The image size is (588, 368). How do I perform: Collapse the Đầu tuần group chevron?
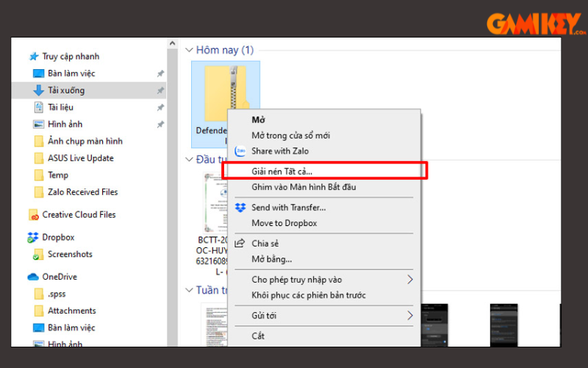[x=190, y=160]
